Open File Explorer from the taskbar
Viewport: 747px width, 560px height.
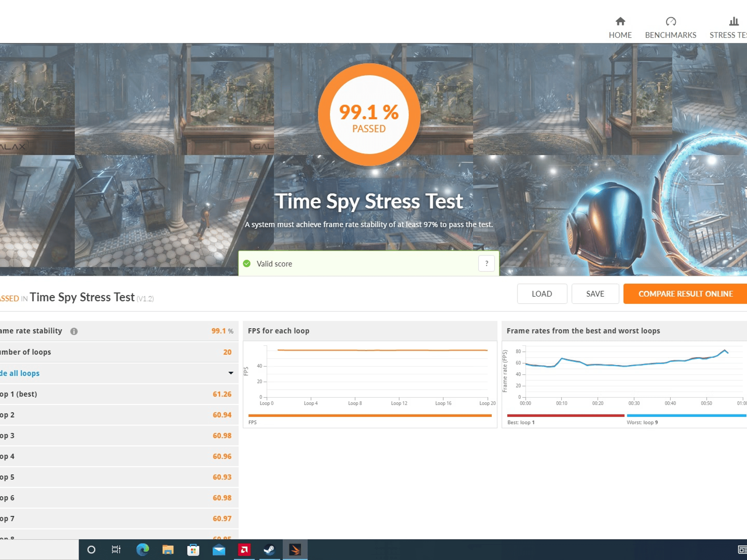168,549
